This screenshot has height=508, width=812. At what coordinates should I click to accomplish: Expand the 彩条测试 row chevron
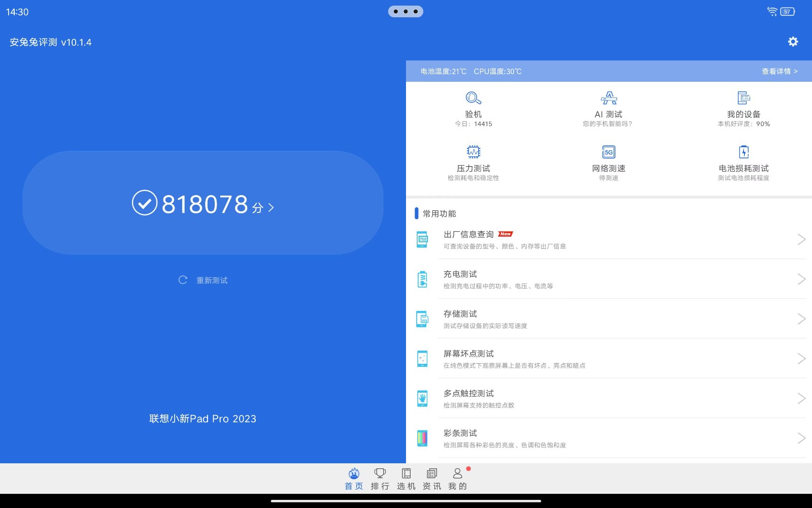tap(801, 438)
